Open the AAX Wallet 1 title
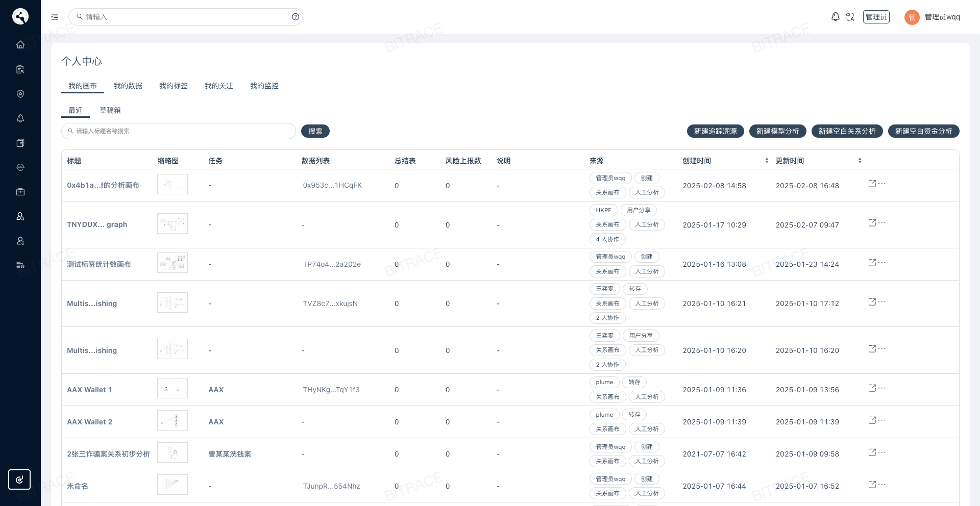This screenshot has width=980, height=506. 89,390
